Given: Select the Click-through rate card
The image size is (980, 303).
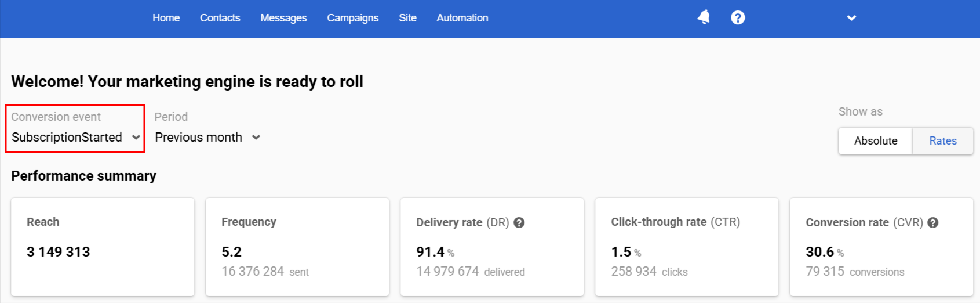Looking at the screenshot, I should (687, 247).
